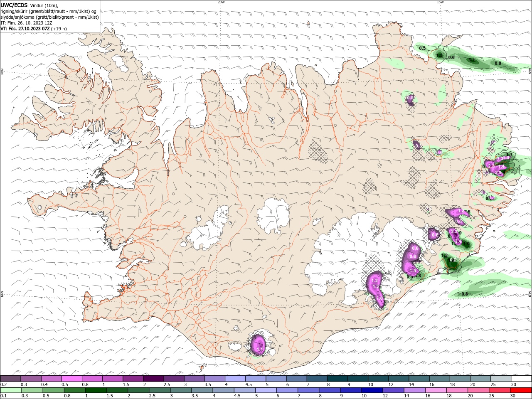Viewport: 532px width, 399px height.
Task: Click the '0.5' rain value off the northeast coast
Action: click(422, 49)
